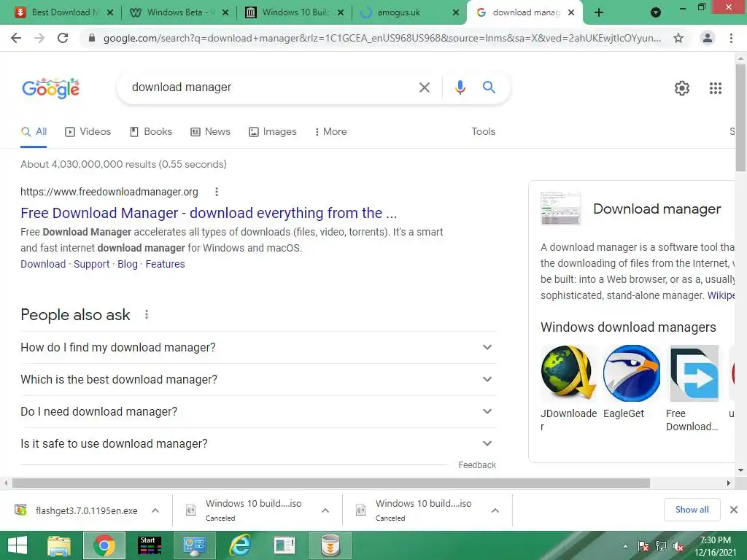Click the Features sitelink
The height and width of the screenshot is (560, 747).
tap(165, 264)
